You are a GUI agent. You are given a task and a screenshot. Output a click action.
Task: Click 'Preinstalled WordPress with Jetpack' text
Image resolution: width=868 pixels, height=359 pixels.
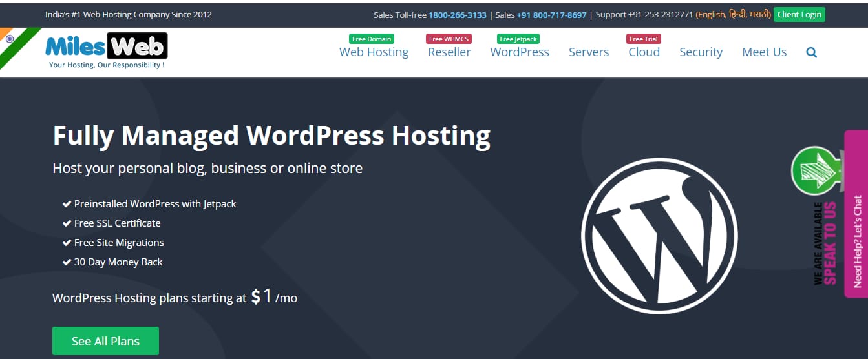155,203
